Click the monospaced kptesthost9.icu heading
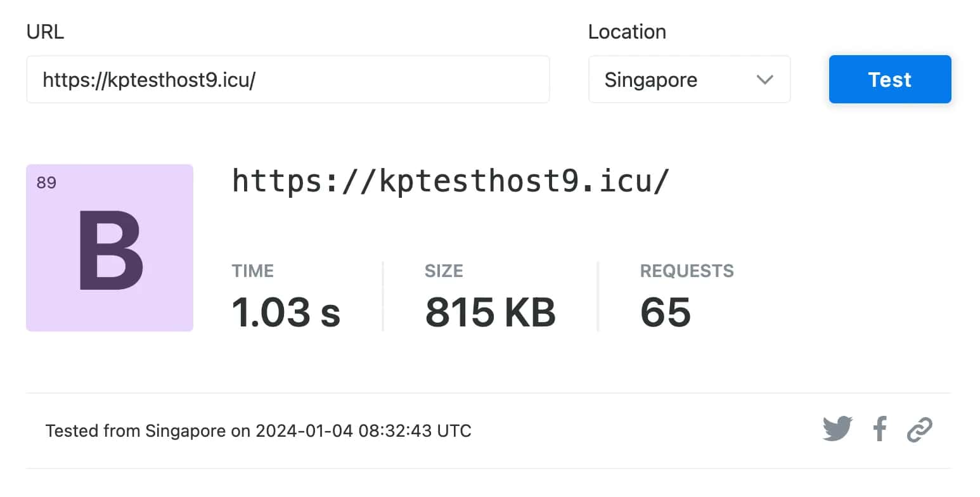 [x=450, y=181]
